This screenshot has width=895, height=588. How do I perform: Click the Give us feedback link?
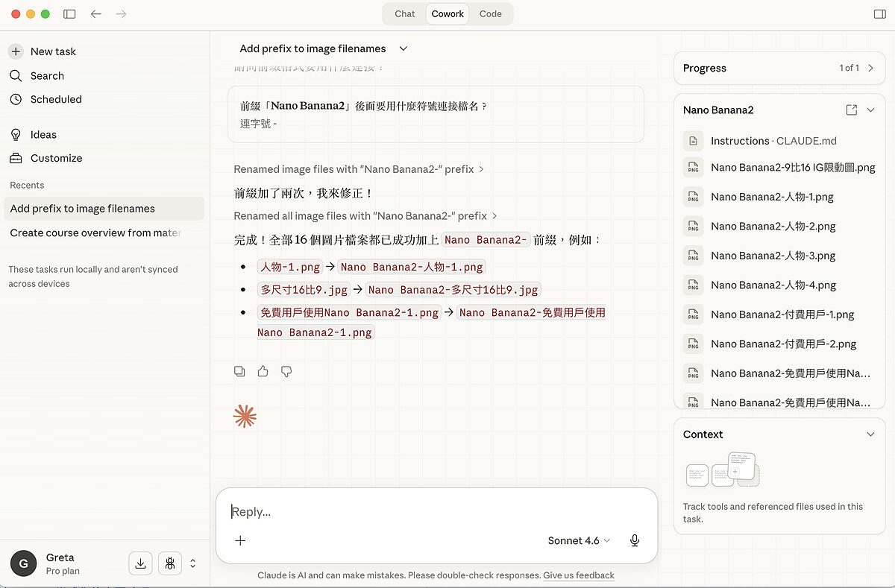coord(579,575)
